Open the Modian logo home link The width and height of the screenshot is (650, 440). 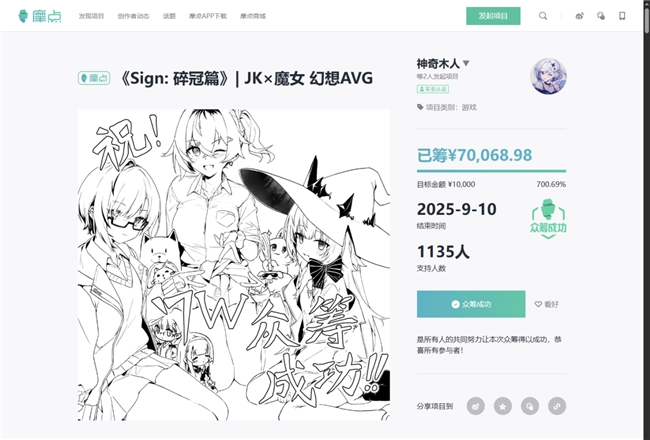(40, 16)
